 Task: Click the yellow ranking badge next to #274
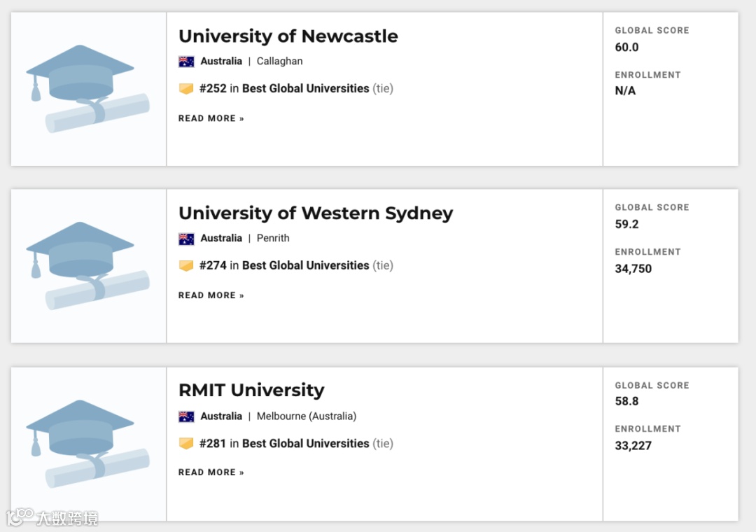(186, 266)
